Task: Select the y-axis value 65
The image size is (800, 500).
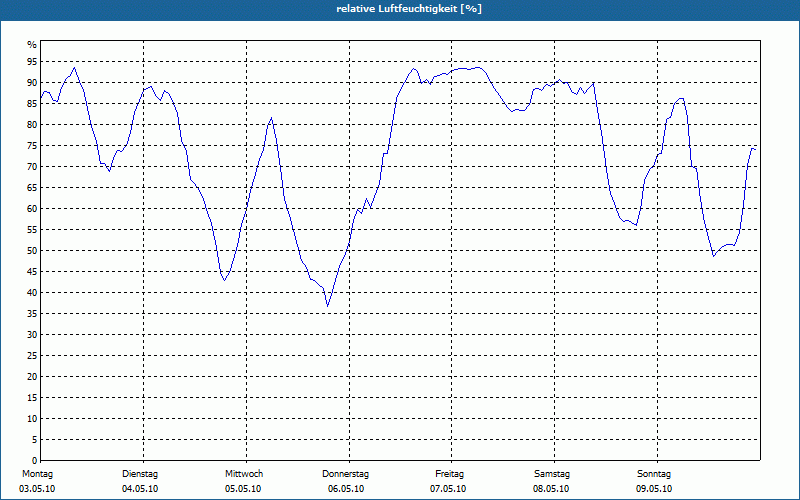Action: pyautogui.click(x=32, y=188)
